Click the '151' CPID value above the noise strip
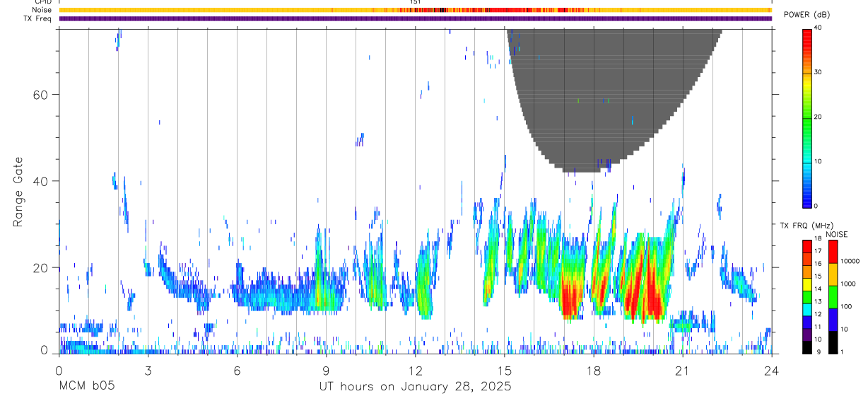 416,3
